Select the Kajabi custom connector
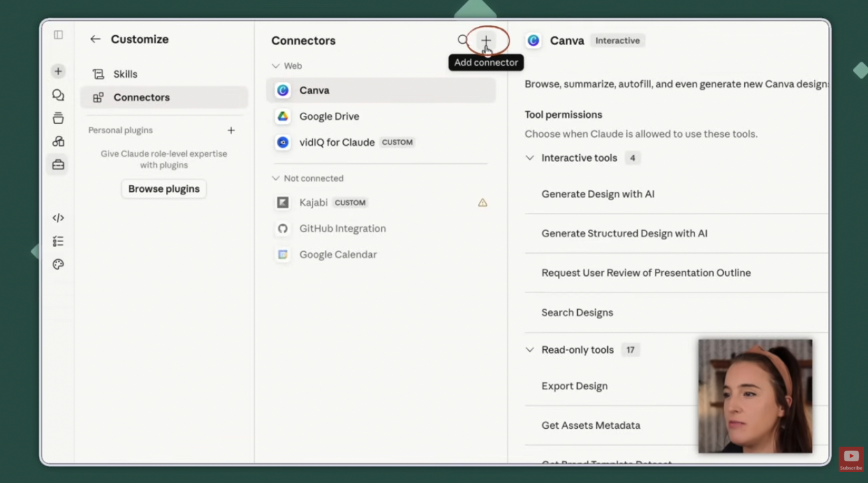Image resolution: width=868 pixels, height=483 pixels. pos(381,203)
